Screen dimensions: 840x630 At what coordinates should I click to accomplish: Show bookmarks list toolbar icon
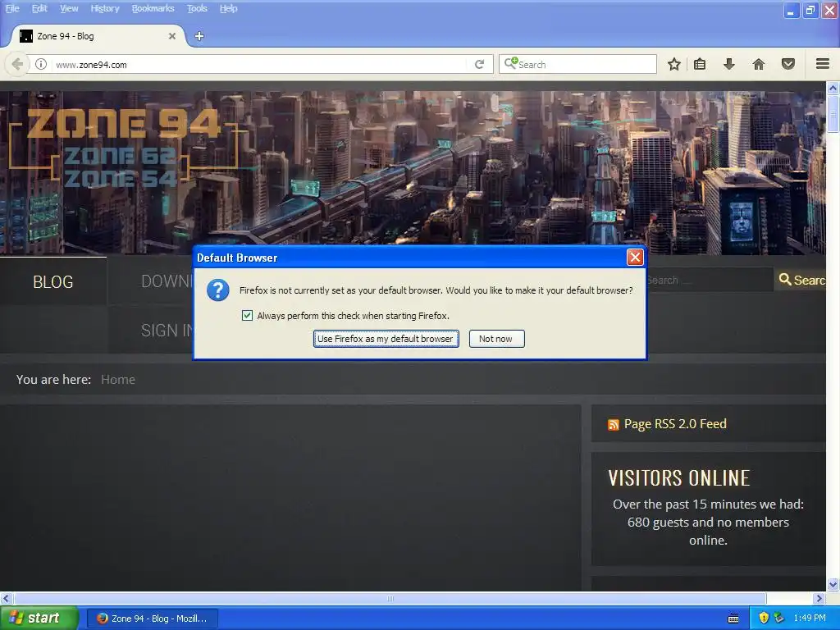coord(700,64)
